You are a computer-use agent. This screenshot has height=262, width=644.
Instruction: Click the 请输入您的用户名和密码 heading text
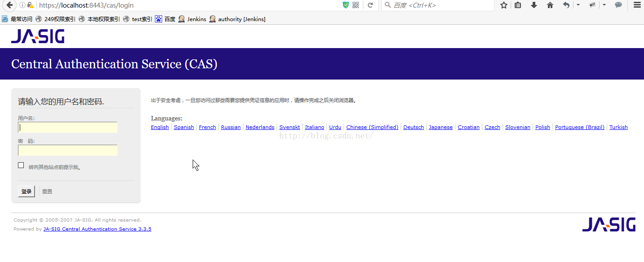[x=61, y=102]
